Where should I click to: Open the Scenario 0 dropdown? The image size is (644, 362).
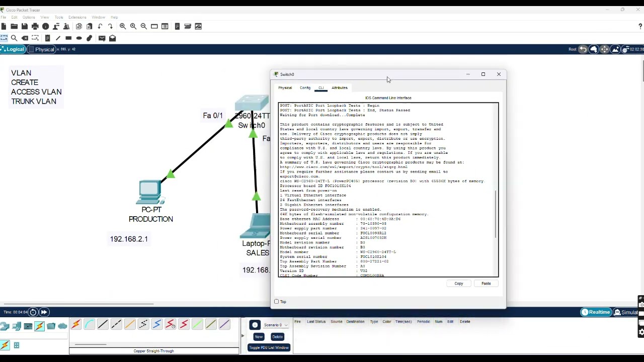click(x=276, y=325)
